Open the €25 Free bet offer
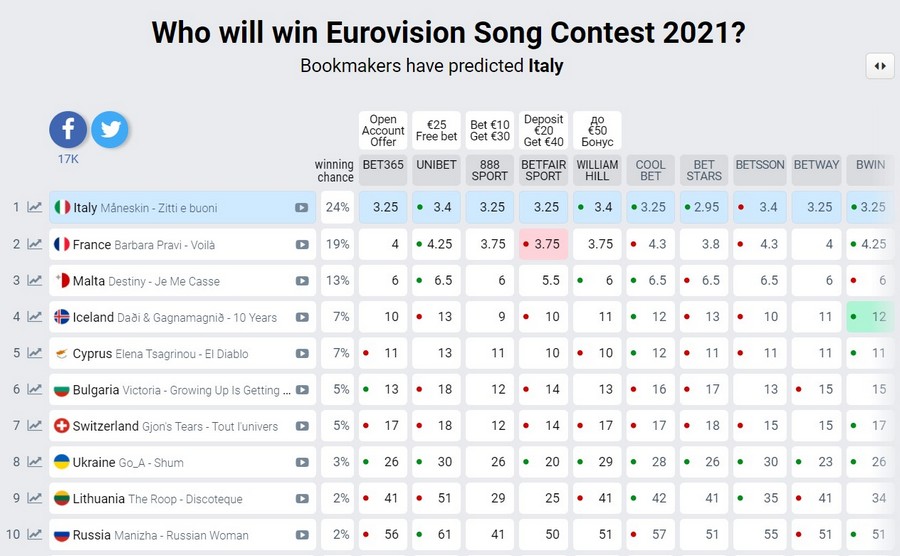 coord(437,131)
